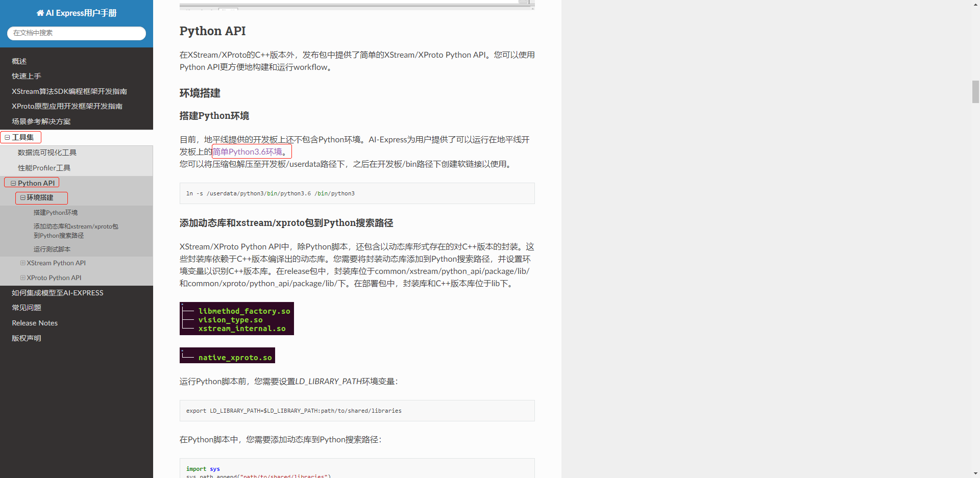980x478 pixels.
Task: Click the scrollbar down arrow
Action: tap(975, 473)
